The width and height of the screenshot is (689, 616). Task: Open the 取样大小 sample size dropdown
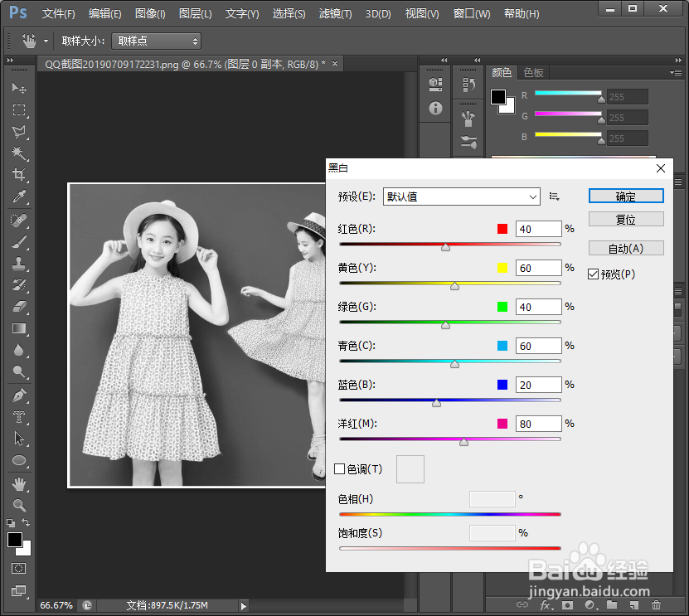[156, 41]
